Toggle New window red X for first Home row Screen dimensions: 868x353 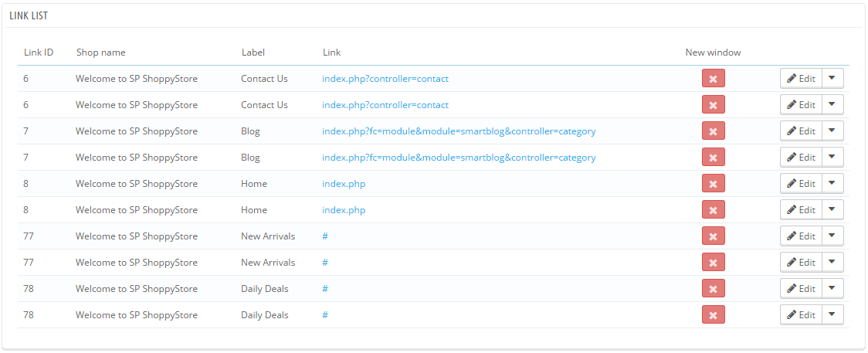pyautogui.click(x=713, y=184)
